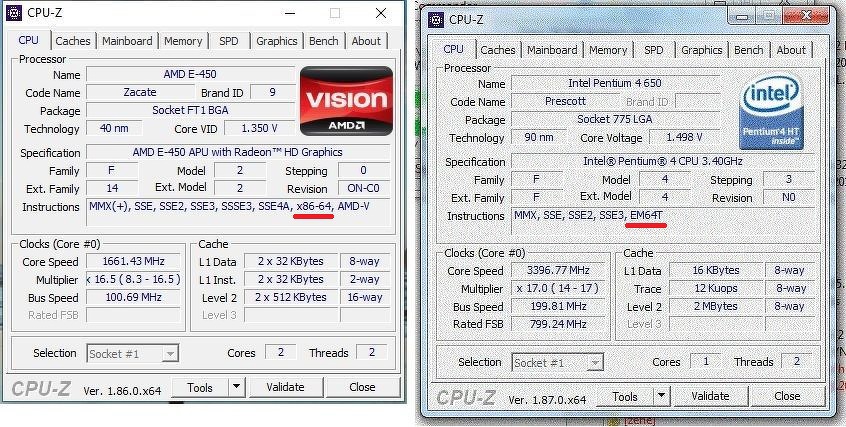
Task: Open Caches tab in left CPU-Z window
Action: tap(73, 41)
